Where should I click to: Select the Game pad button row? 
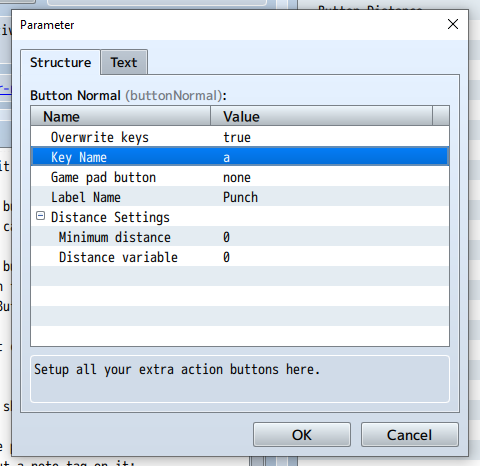click(x=240, y=177)
